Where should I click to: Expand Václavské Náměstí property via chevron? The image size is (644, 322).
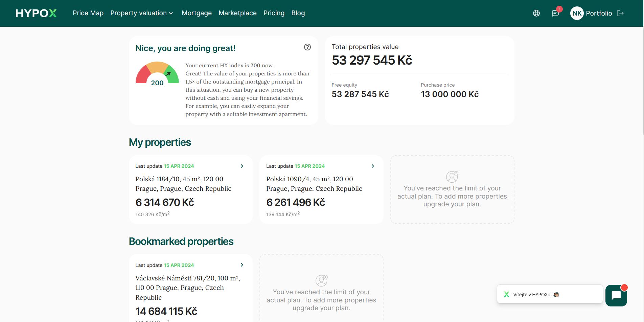click(x=242, y=265)
